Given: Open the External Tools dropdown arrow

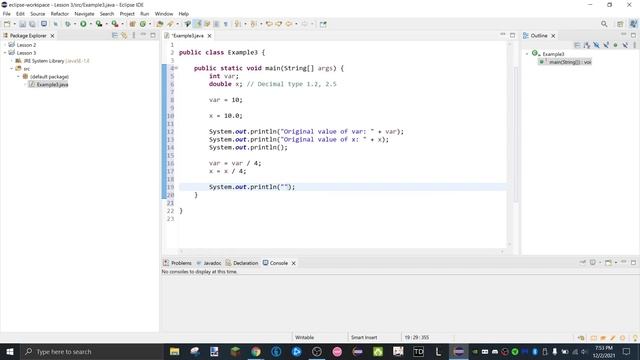Looking at the screenshot, I should pos(122,24).
